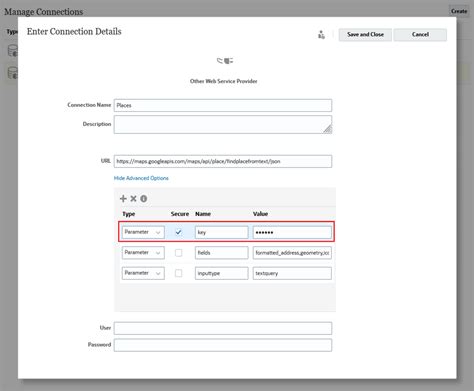Open Type dropdown in fields row
The image size is (474, 391).
point(143,253)
